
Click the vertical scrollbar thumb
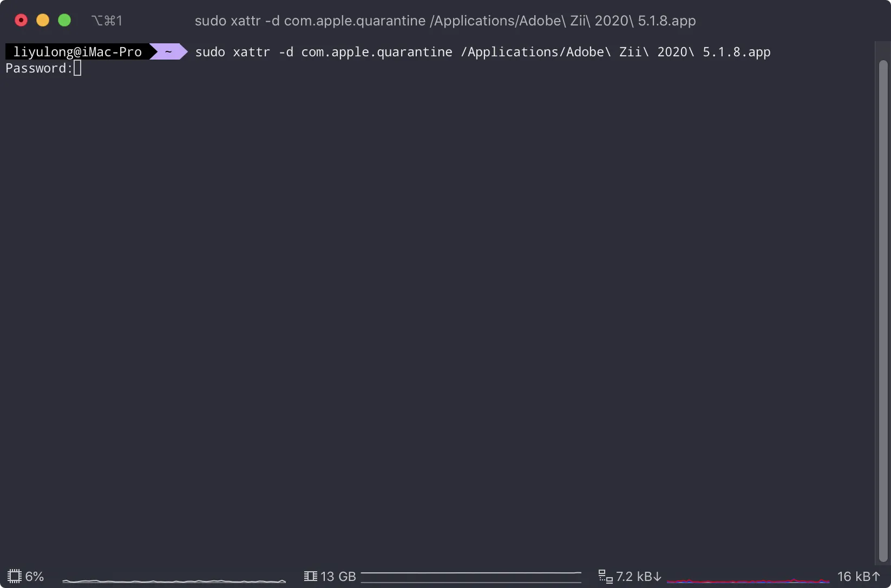(883, 311)
